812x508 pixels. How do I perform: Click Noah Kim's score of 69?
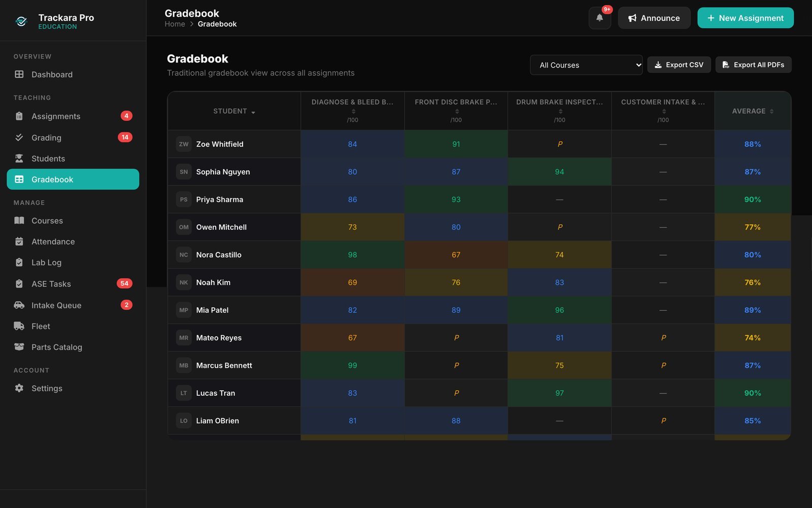click(x=353, y=282)
